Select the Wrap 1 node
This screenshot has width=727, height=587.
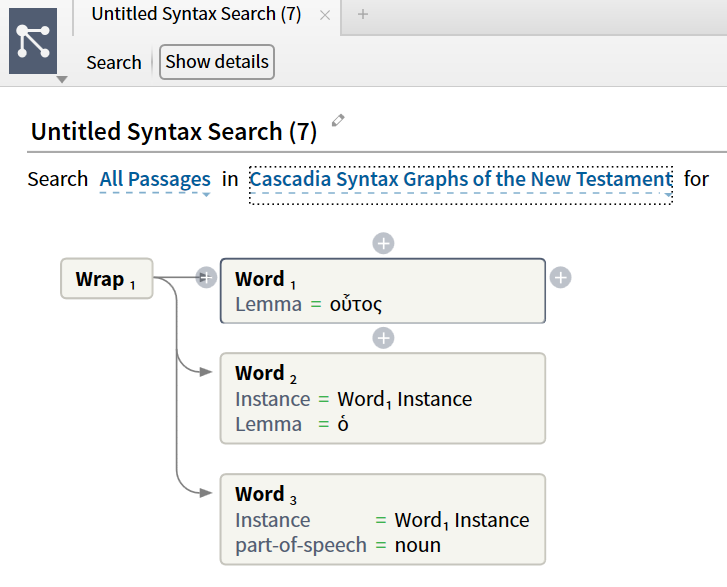pyautogui.click(x=106, y=279)
